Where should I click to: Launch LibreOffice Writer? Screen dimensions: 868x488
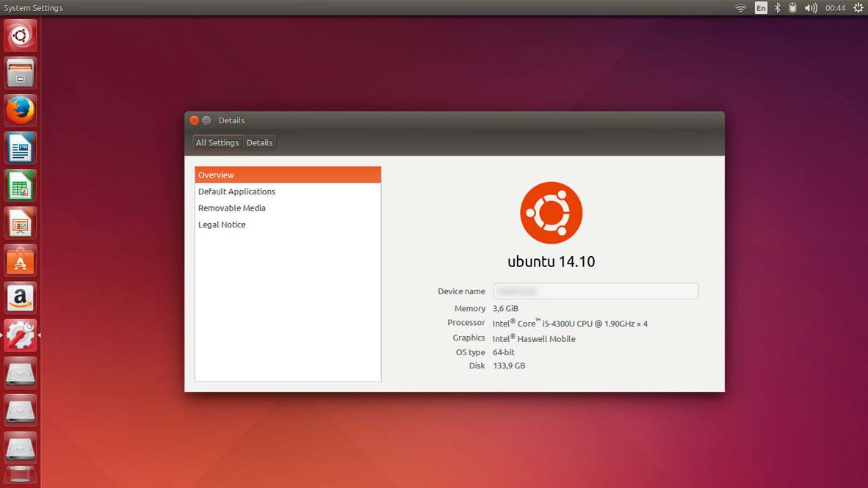tap(21, 148)
